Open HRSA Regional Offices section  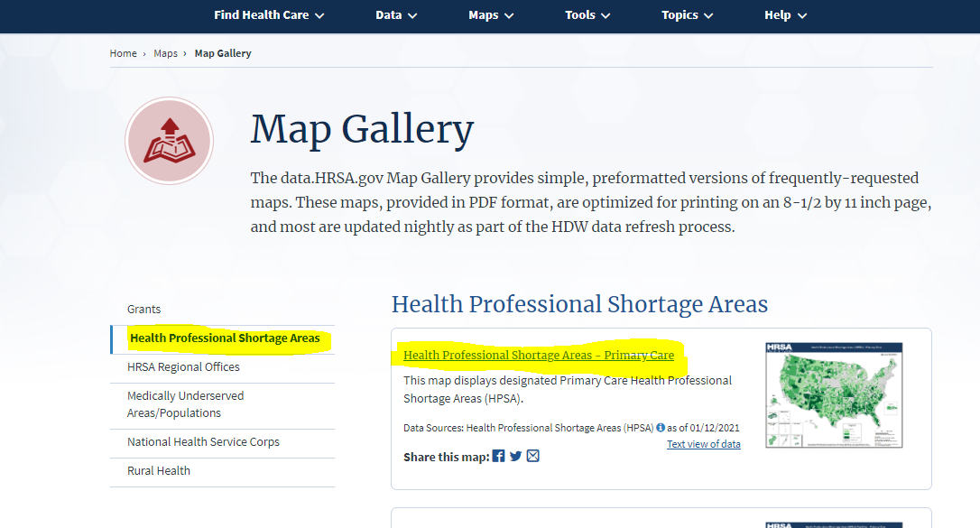pyautogui.click(x=183, y=367)
